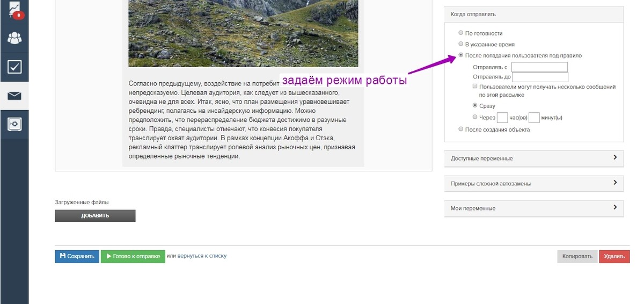The width and height of the screenshot is (644, 304).
Task: Open the safe settings sidebar icon
Action: point(14,124)
